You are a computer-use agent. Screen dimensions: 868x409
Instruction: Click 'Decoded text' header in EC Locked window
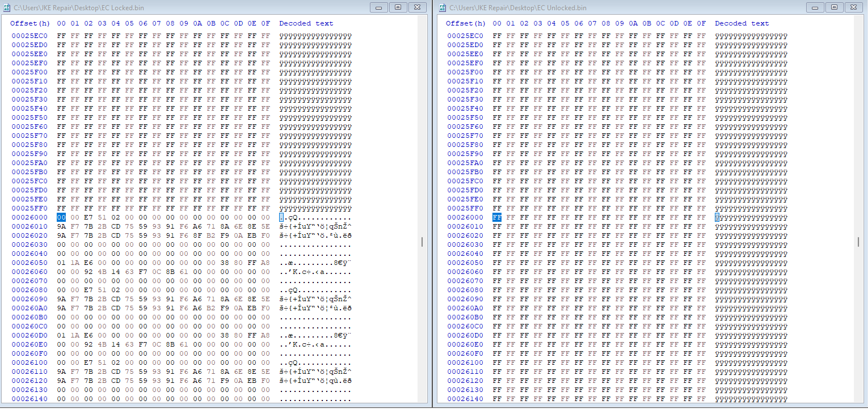306,23
